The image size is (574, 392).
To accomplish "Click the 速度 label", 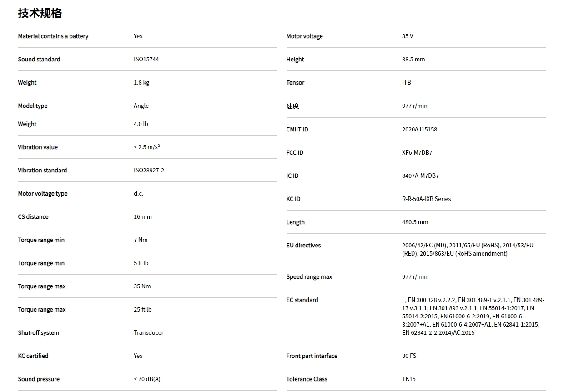I will 292,106.
